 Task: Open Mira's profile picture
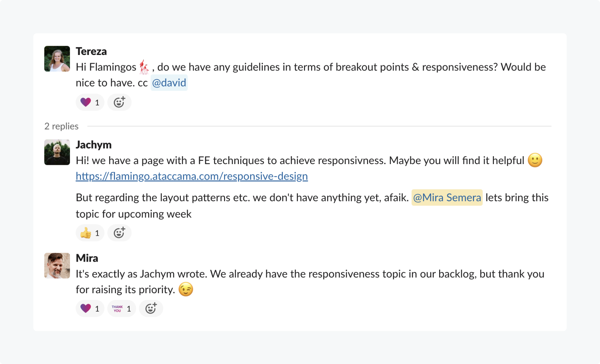(x=57, y=266)
